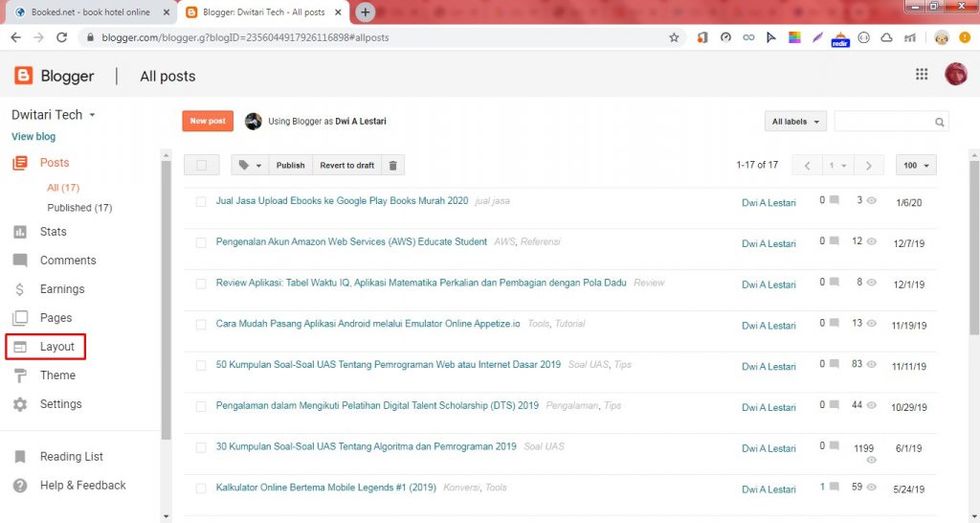
Task: Switch to the Booked.net browser tab
Action: click(x=91, y=12)
